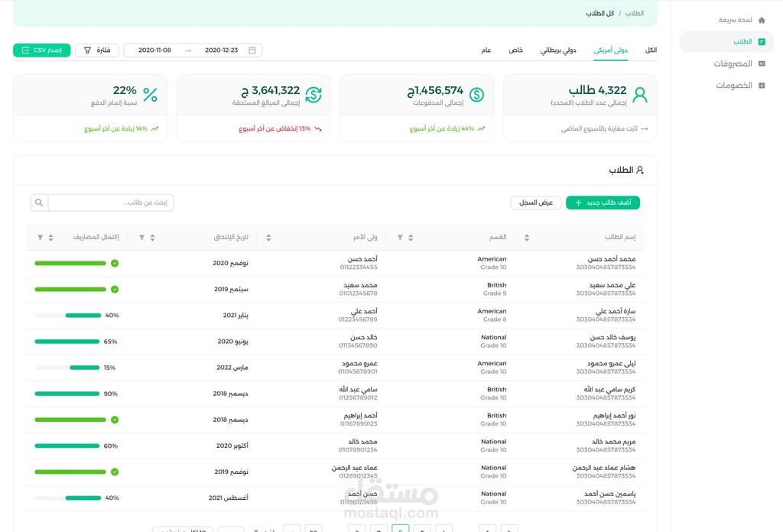This screenshot has width=783, height=532.
Task: Click the 65% progress bar of يوسف خالد حسن
Action: click(x=67, y=342)
